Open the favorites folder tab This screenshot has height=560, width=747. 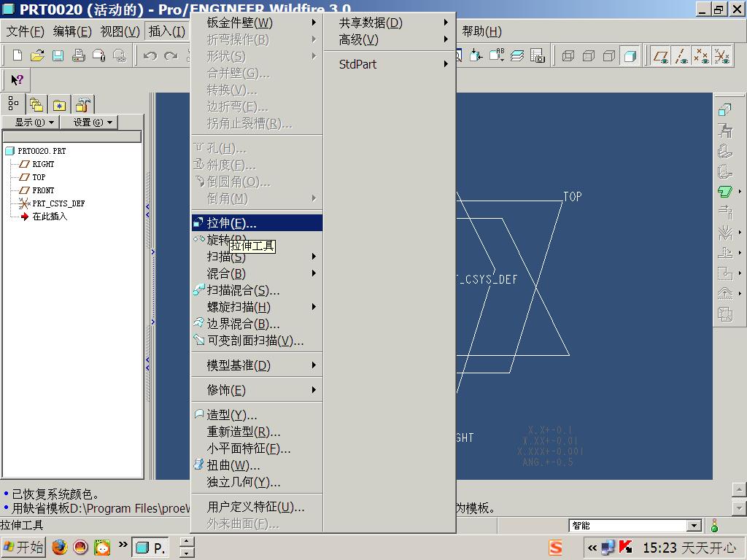tap(59, 104)
